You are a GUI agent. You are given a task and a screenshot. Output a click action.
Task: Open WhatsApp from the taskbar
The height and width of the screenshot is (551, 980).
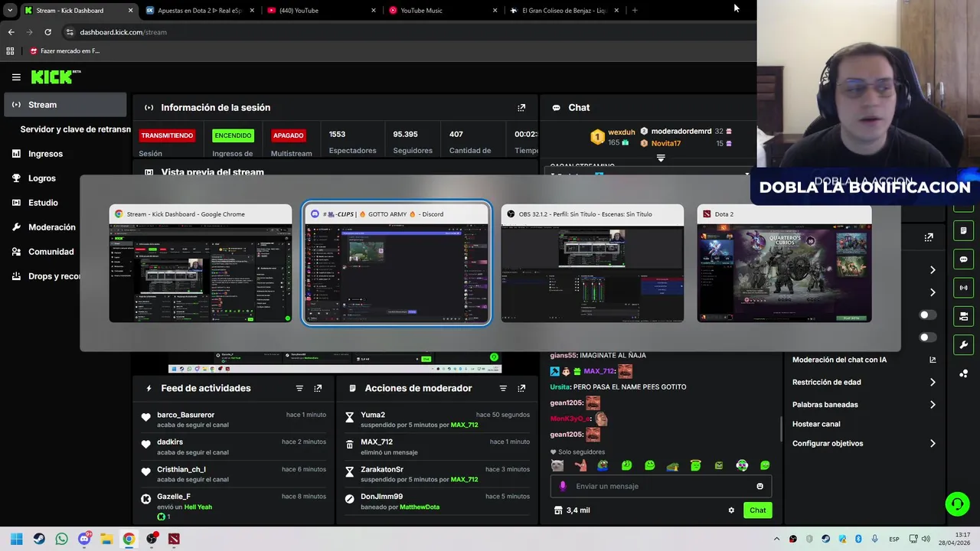click(61, 539)
